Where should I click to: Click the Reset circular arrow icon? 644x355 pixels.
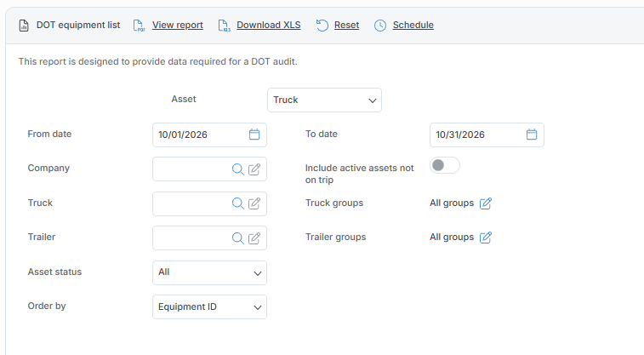[x=322, y=26]
